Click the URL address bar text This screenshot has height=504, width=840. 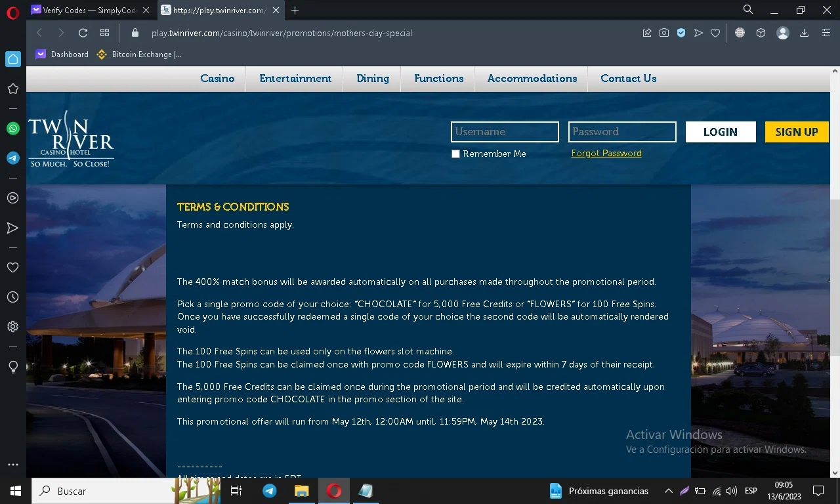pos(282,33)
